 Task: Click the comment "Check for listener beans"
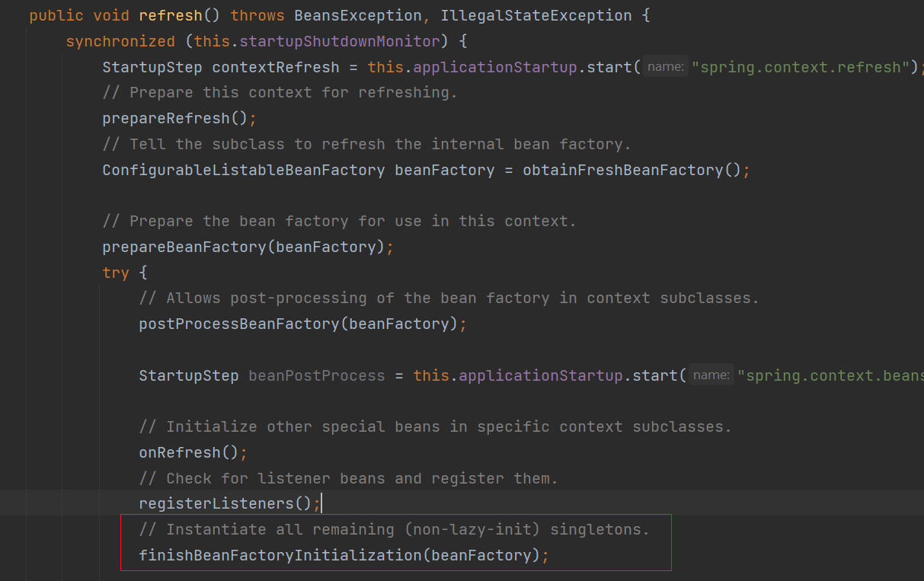tap(348, 479)
